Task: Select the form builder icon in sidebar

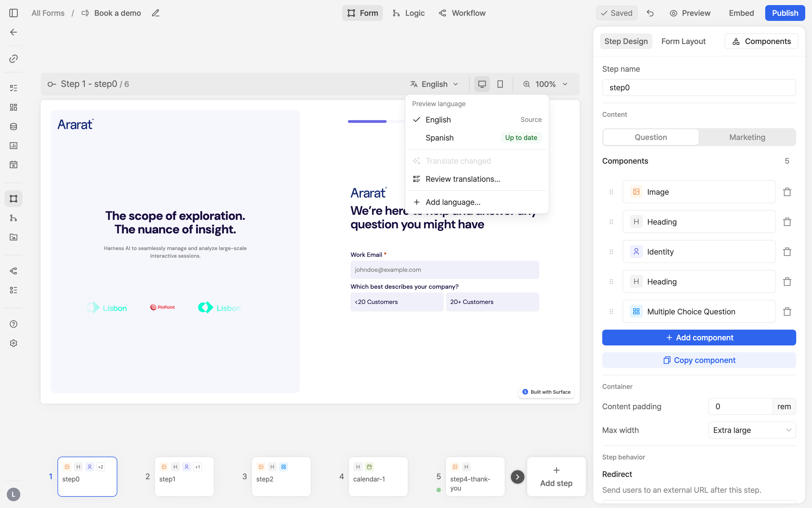Action: coord(14,199)
